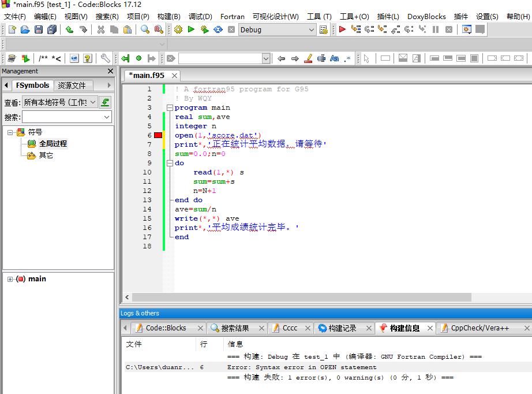This screenshot has width=532, height=394.
Task: Collapse the 符号 tree node
Action: (10, 132)
